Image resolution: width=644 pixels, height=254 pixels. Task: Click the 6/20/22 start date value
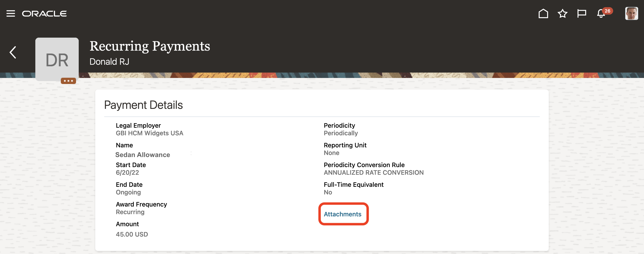[127, 173]
